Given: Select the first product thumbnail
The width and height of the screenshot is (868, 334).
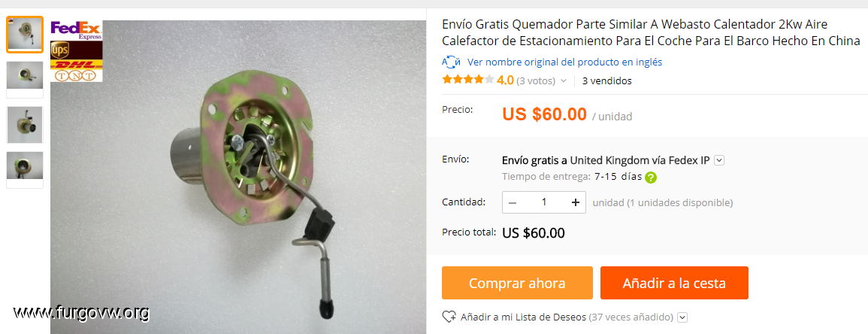Looking at the screenshot, I should click(x=25, y=35).
